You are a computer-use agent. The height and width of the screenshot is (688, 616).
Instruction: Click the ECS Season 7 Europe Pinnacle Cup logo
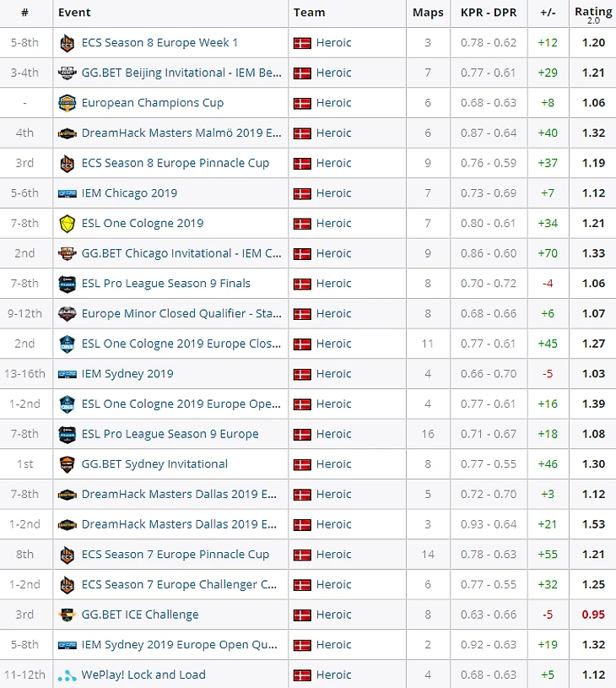[68, 555]
